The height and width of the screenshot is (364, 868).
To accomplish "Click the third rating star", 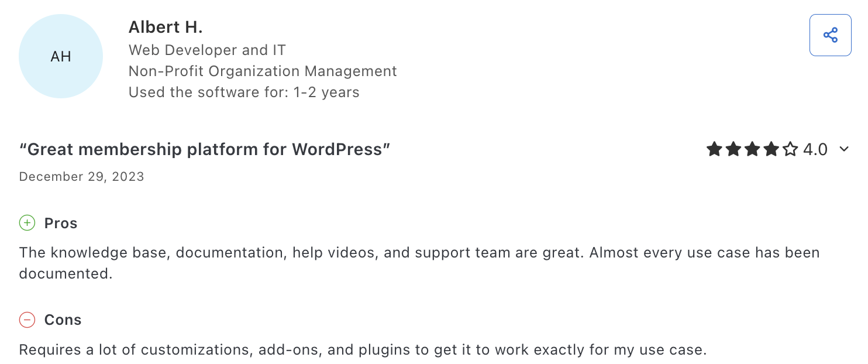I will pyautogui.click(x=752, y=149).
